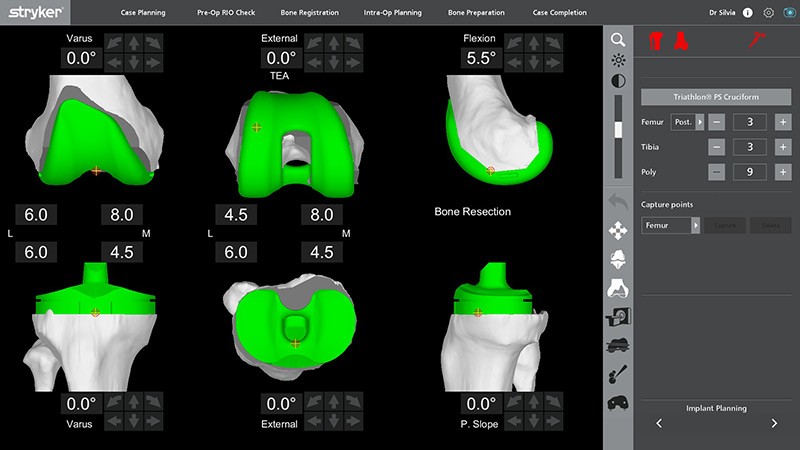Click the vertical brightness slider handle
The height and width of the screenshot is (450, 800).
pos(618,130)
